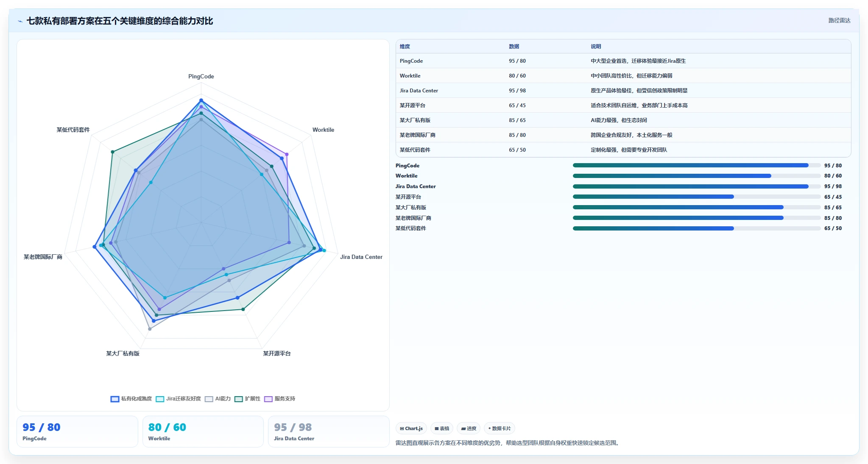Image resolution: width=868 pixels, height=464 pixels.
Task: Select the 某低代码套件 cell in the table
Action: point(415,150)
